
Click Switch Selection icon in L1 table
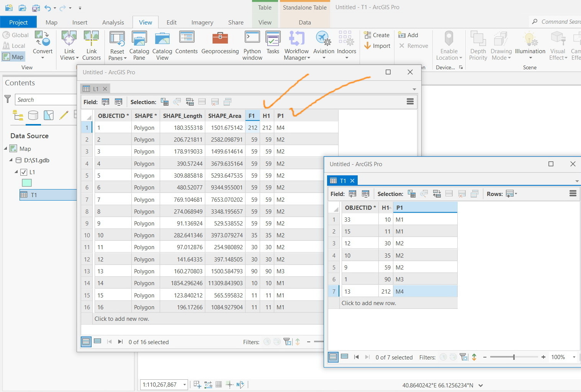click(x=190, y=102)
